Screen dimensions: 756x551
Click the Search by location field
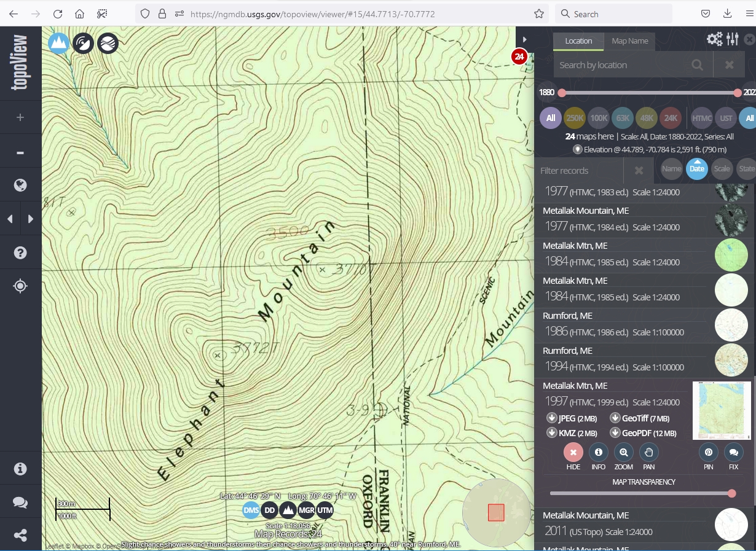coord(620,64)
